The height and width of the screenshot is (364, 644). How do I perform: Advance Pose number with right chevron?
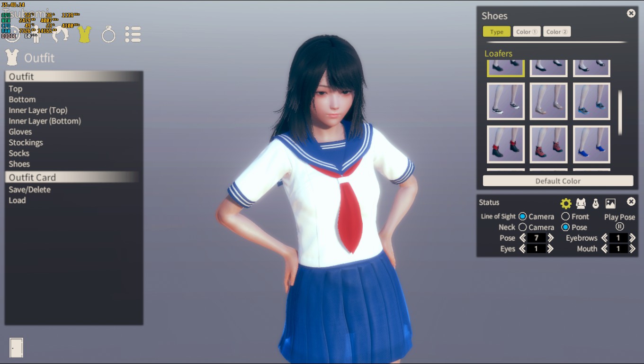click(550, 238)
